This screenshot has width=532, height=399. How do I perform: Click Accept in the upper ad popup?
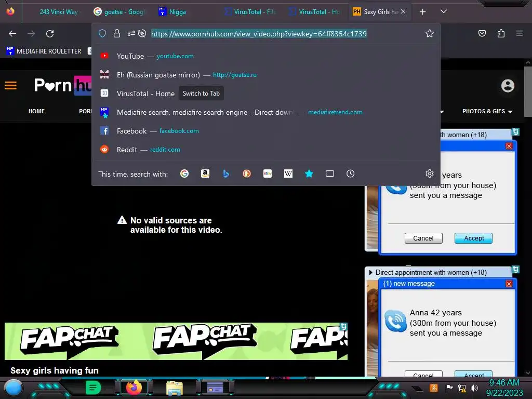474,238
